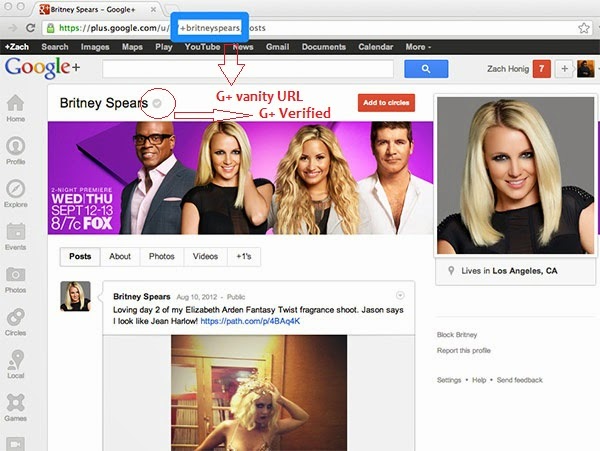The height and width of the screenshot is (451, 600).
Task: Click Lives in Los Angeles, CA text
Action: 509,271
